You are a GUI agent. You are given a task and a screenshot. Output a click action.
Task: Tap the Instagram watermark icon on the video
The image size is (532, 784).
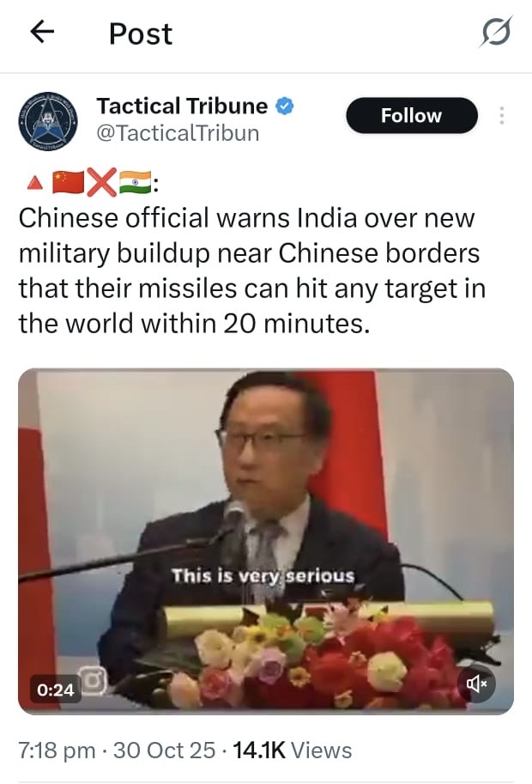(94, 680)
